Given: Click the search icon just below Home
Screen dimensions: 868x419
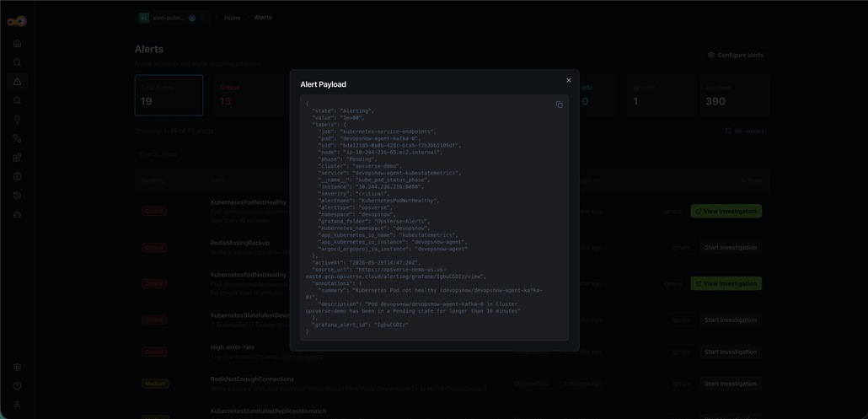Looking at the screenshot, I should pyautogui.click(x=17, y=62).
